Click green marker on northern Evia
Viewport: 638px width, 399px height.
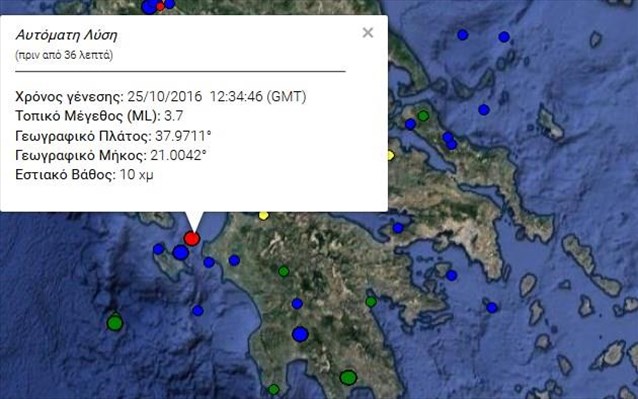click(423, 116)
